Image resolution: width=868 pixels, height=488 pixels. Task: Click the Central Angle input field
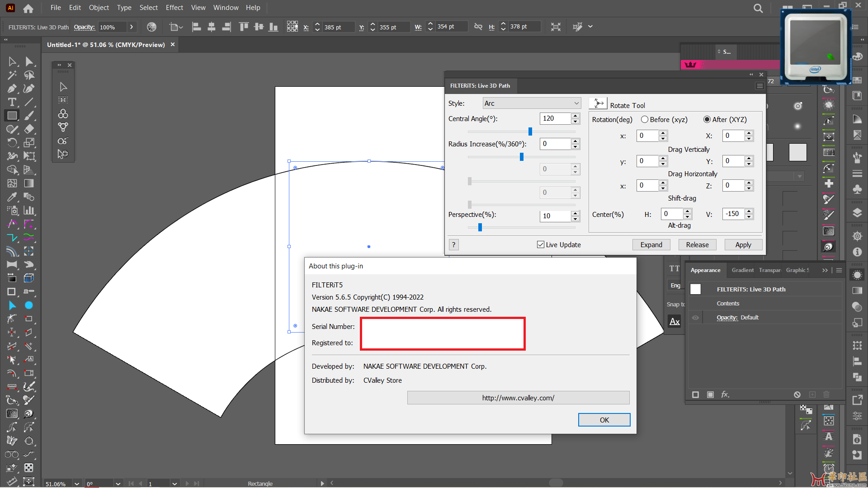[x=556, y=118]
